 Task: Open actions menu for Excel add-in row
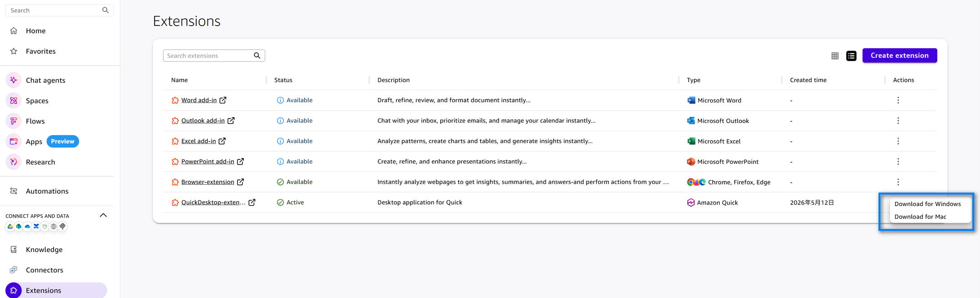898,141
